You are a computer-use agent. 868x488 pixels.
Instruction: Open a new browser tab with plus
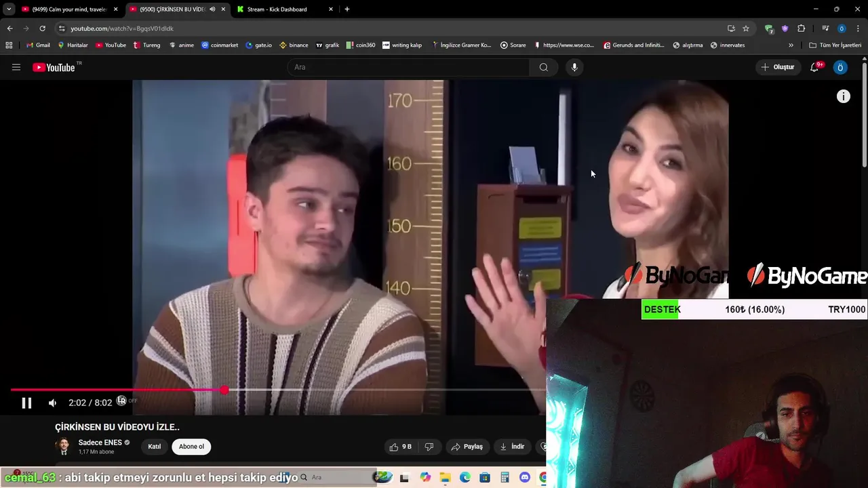[x=347, y=9]
